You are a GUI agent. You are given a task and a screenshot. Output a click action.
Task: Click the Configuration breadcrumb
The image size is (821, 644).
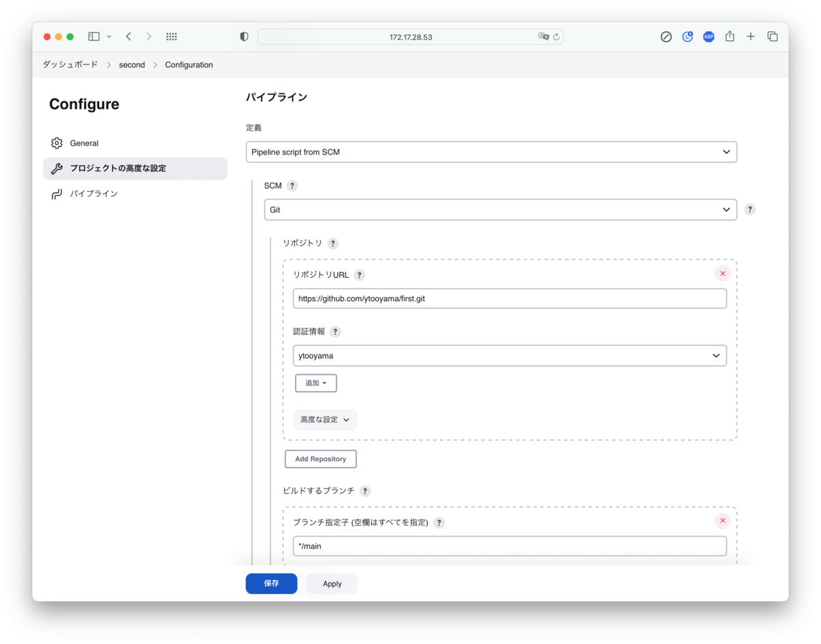point(189,65)
